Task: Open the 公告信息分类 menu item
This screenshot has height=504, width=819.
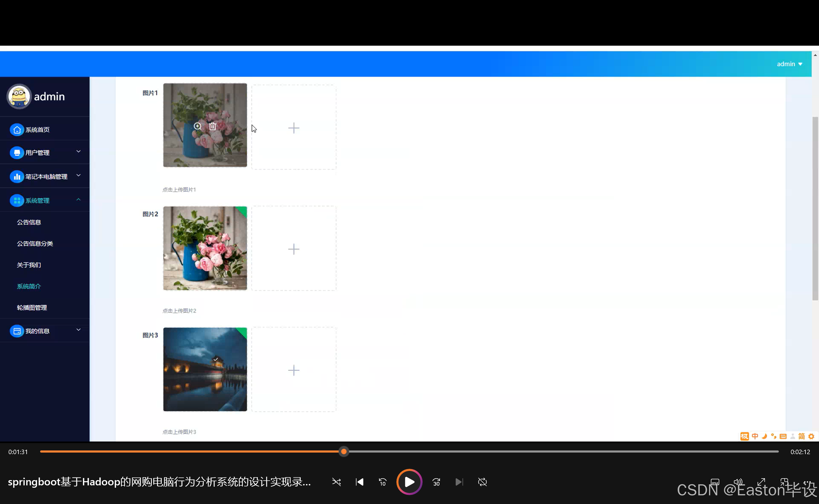Action: (x=35, y=244)
